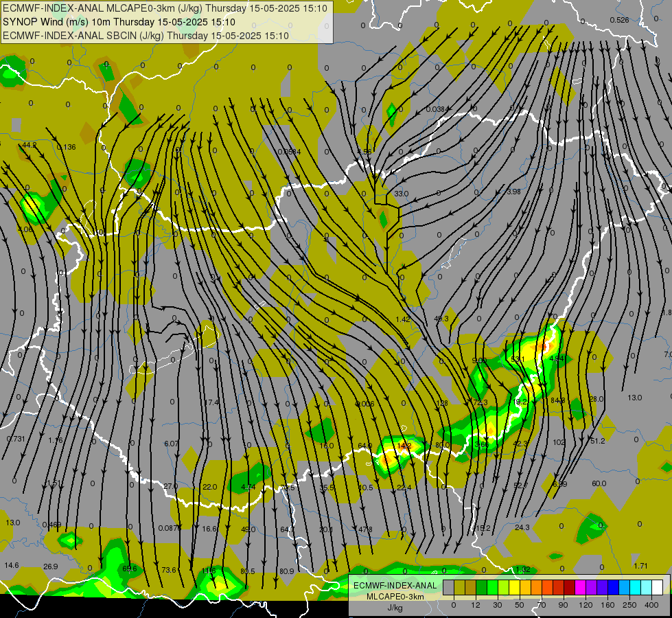Click the map value "33.0"
The image size is (672, 618).
tap(401, 194)
